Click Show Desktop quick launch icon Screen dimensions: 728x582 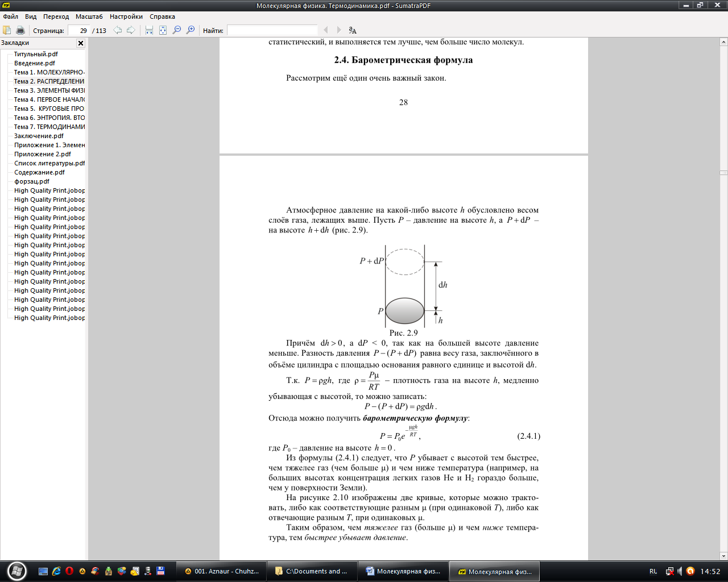pyautogui.click(x=43, y=571)
